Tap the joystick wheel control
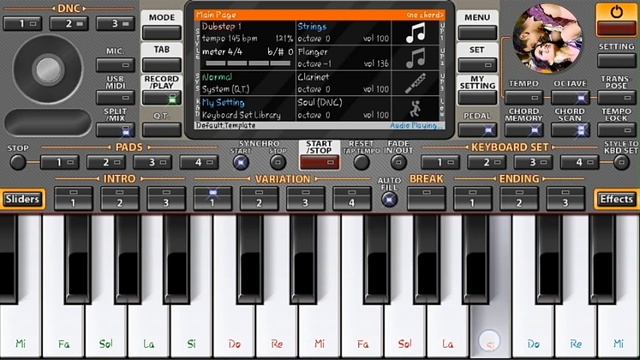 click(x=48, y=69)
